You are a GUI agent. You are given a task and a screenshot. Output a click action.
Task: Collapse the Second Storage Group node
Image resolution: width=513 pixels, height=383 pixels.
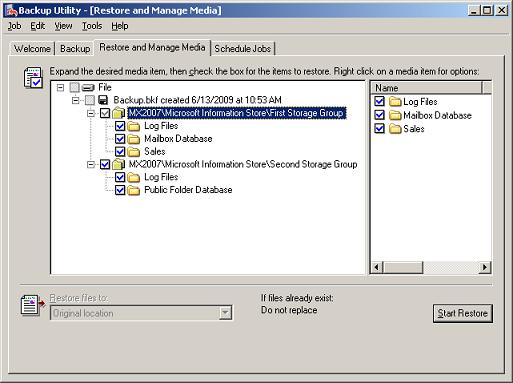(x=91, y=164)
